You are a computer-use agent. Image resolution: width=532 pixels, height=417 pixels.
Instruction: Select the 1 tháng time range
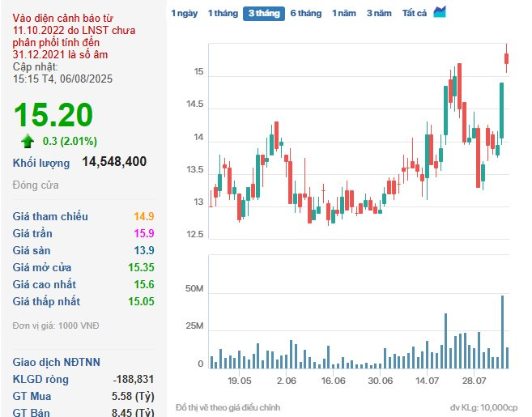pos(222,14)
